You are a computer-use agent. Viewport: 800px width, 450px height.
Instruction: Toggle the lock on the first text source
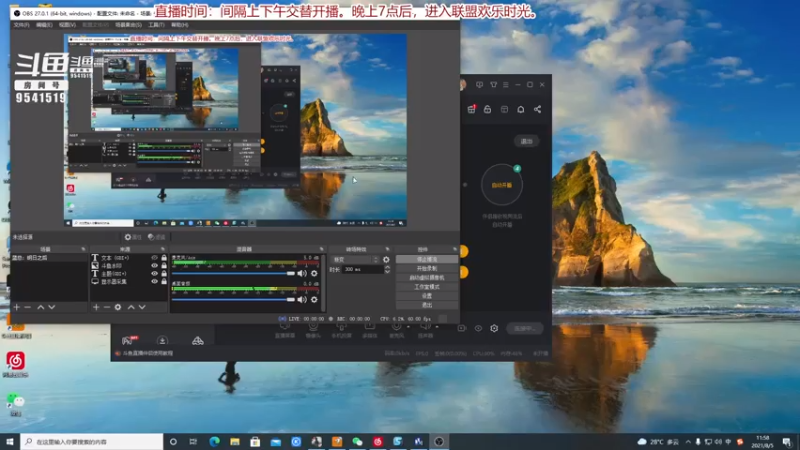(x=164, y=258)
